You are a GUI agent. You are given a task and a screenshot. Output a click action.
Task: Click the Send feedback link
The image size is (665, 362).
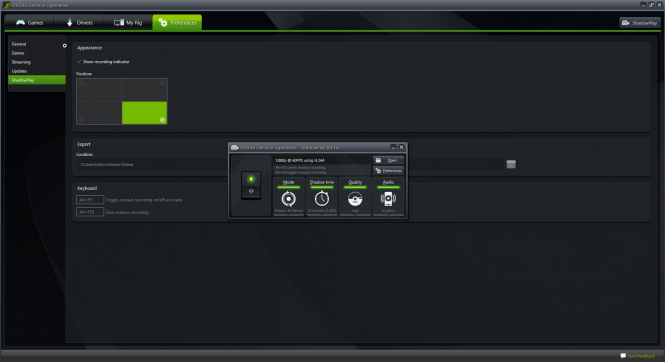click(x=638, y=356)
